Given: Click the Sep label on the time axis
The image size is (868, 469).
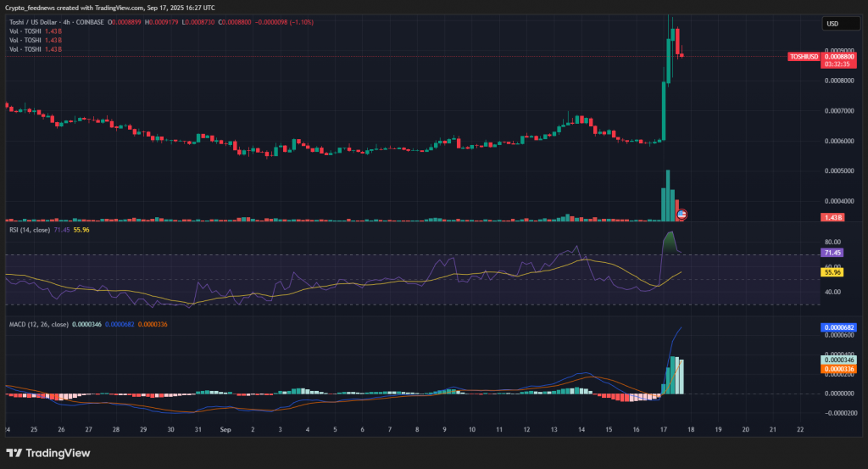Looking at the screenshot, I should click(225, 431).
